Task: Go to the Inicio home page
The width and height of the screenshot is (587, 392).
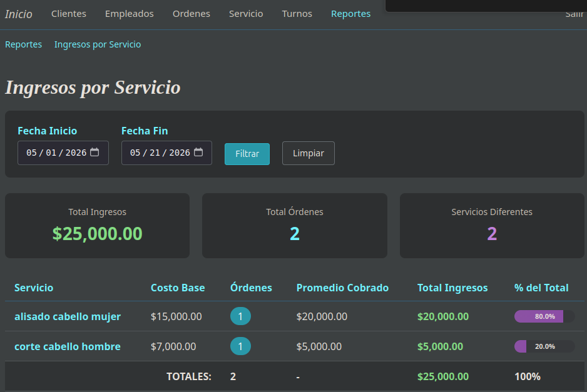Action: coord(18,14)
